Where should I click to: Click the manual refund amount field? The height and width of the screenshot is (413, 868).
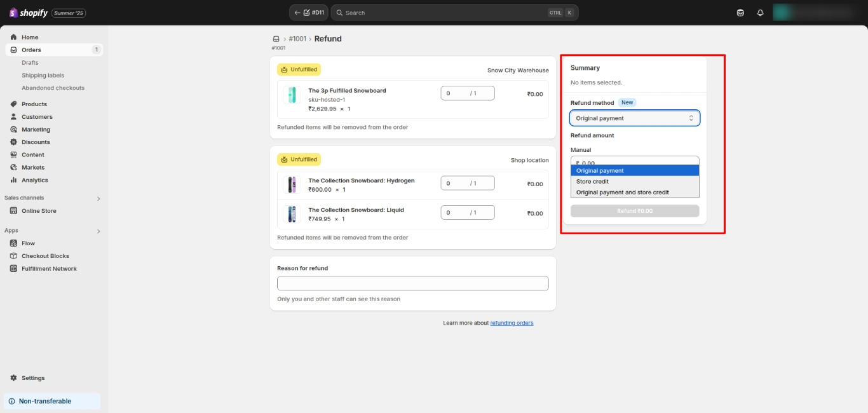click(635, 160)
